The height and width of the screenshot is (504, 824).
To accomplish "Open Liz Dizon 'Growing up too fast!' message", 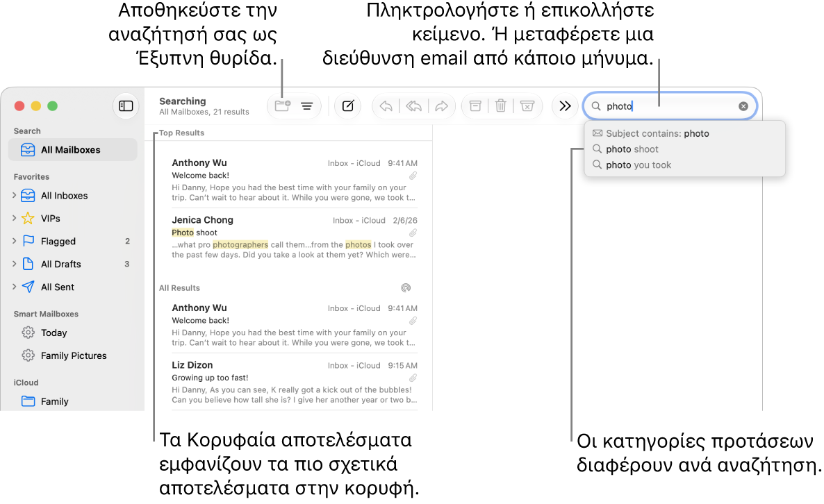I will [295, 382].
